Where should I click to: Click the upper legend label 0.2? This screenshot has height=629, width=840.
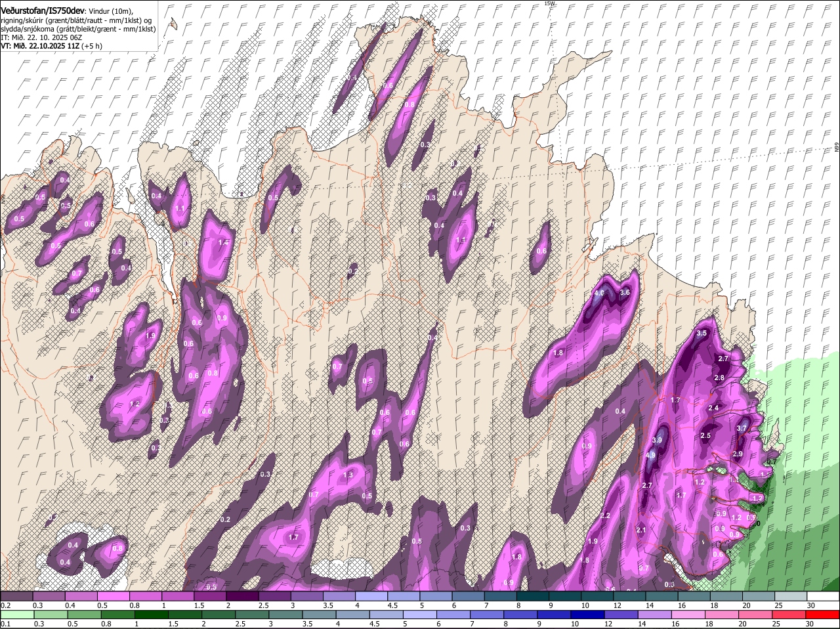[x=5, y=605]
